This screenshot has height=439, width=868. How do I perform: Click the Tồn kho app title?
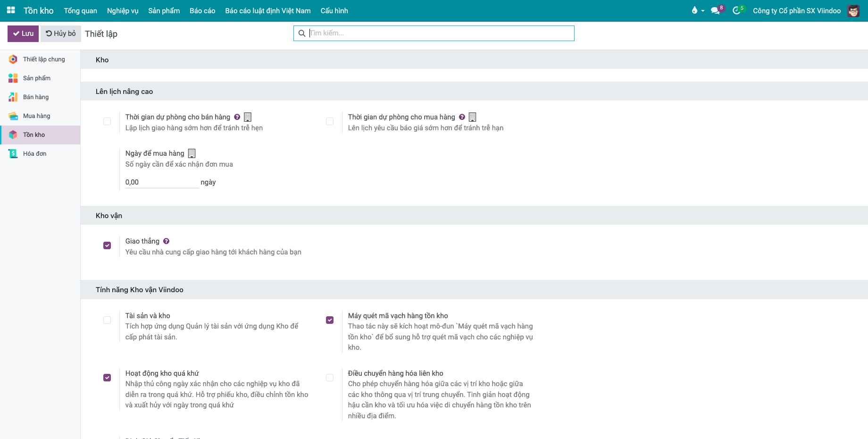pos(39,10)
